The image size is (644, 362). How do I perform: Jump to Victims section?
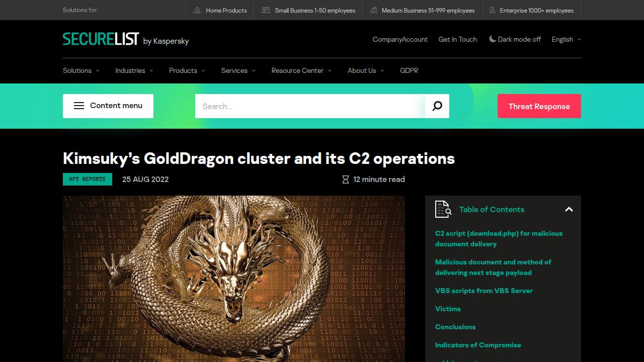click(448, 309)
